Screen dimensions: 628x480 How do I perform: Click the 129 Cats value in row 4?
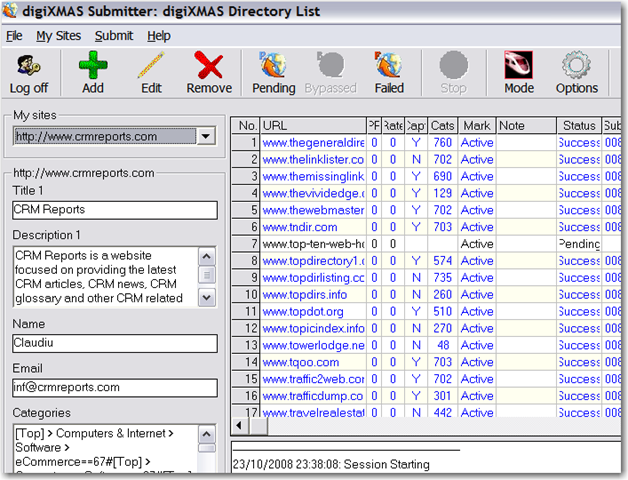442,193
